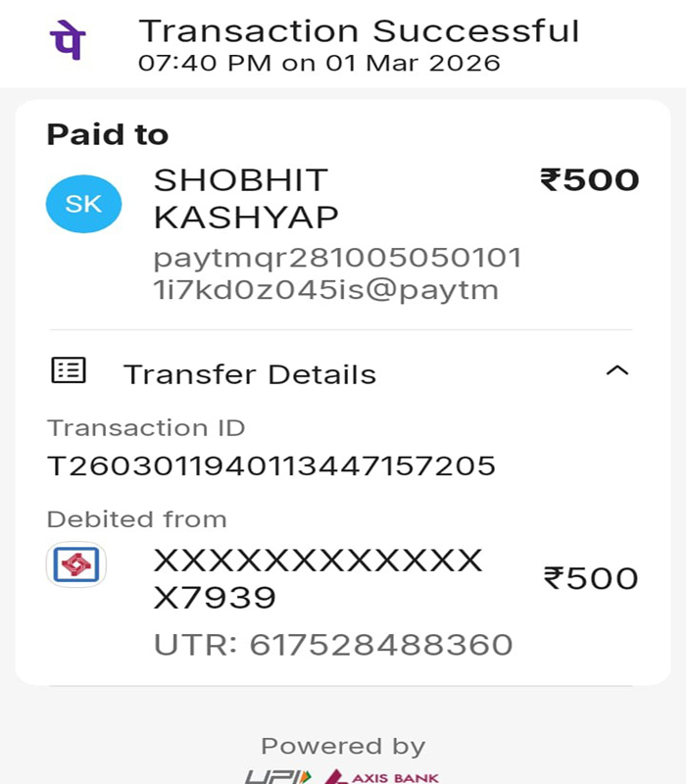Viewport: 686px width, 784px height.
Task: Select the transaction ID T2603011940113447157205
Action: pyautogui.click(x=271, y=466)
